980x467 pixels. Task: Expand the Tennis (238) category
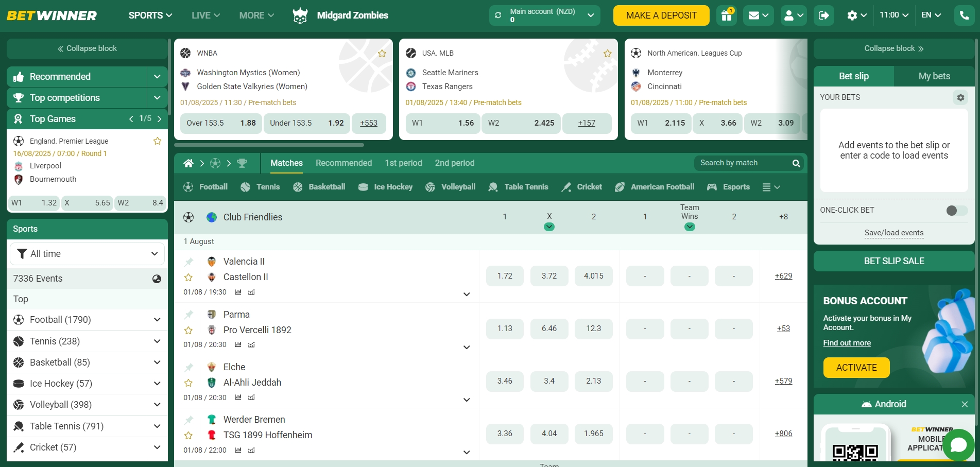point(157,341)
